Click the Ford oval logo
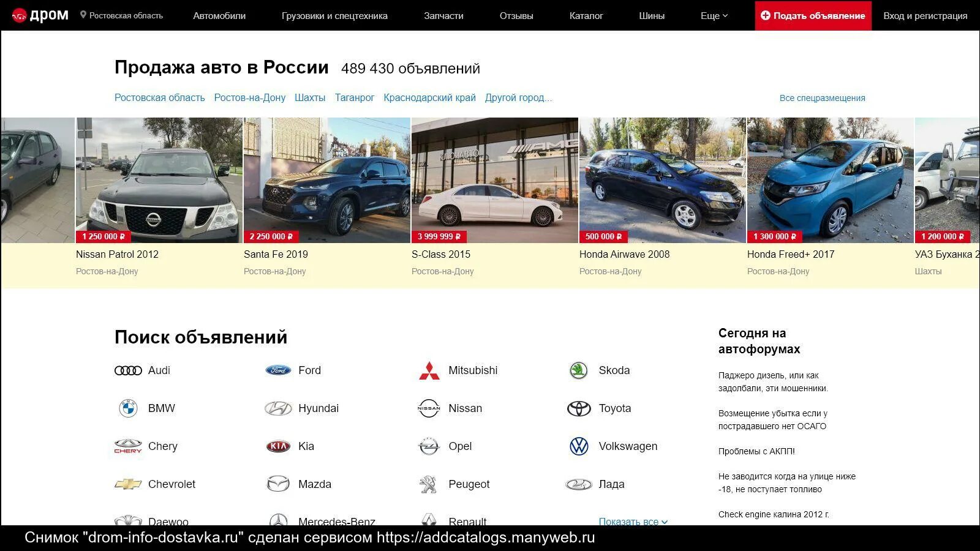Screen dimensions: 980x551 (x=278, y=370)
